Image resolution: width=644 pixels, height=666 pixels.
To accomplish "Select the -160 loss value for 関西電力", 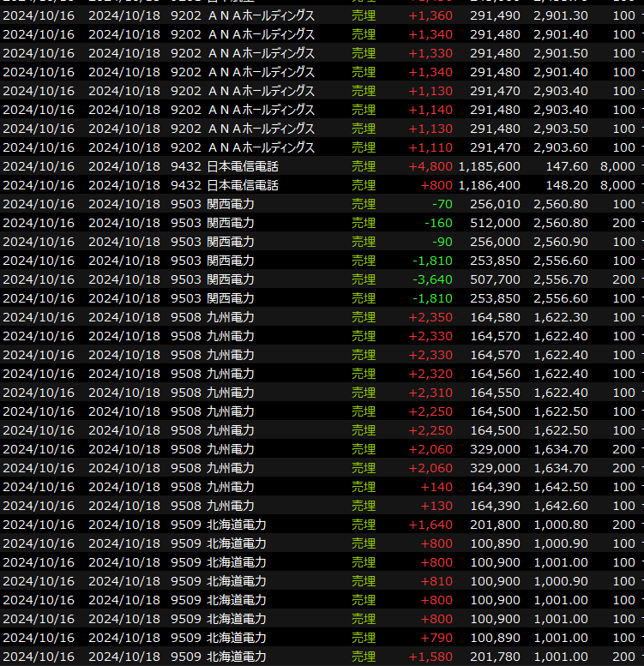I will coord(438,223).
